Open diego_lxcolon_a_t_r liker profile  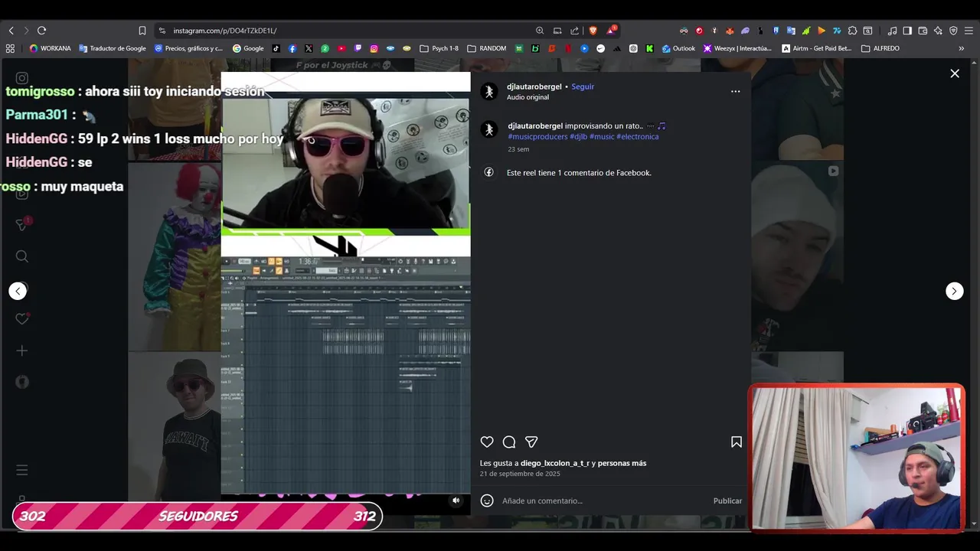pyautogui.click(x=555, y=463)
